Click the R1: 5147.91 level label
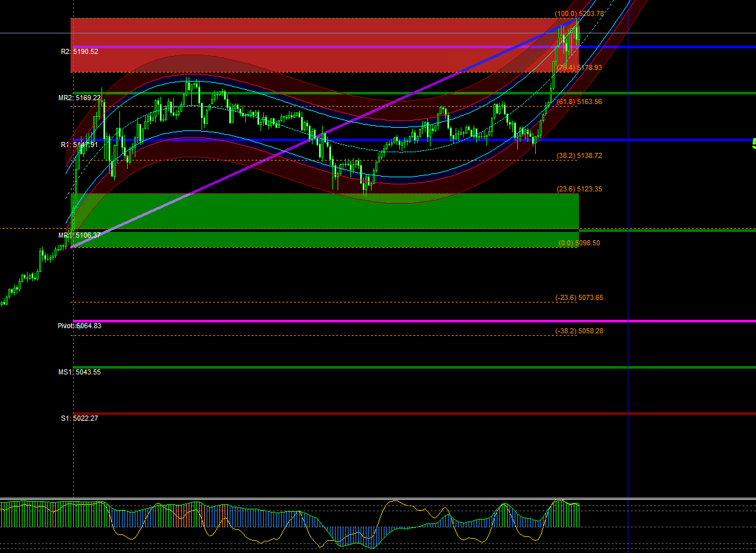 (80, 145)
